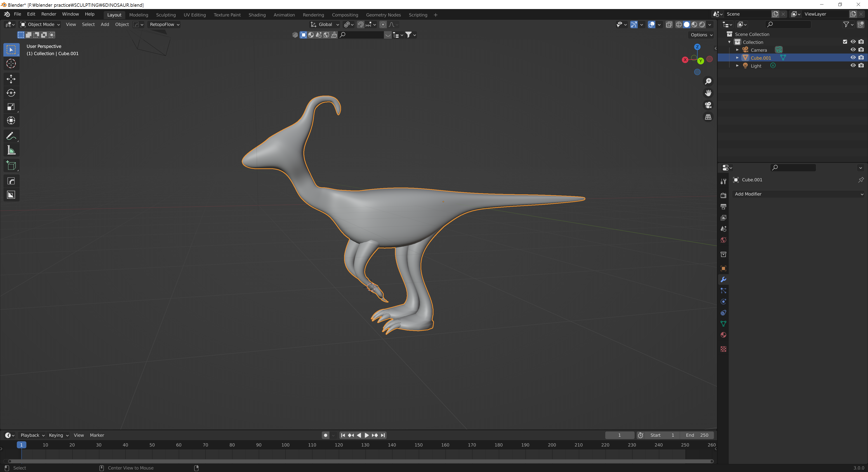Open the Render menu

click(x=49, y=14)
